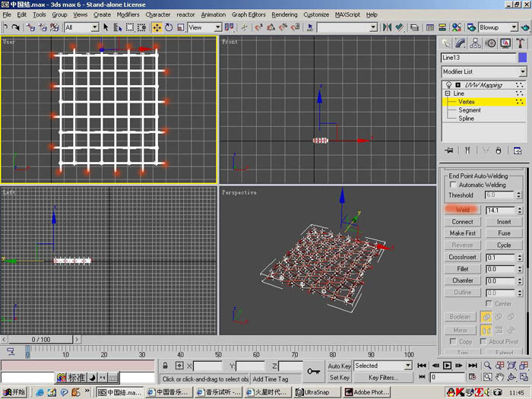532x399 pixels.
Task: Check the Copy checkbox under Mirror
Action: pos(453,340)
